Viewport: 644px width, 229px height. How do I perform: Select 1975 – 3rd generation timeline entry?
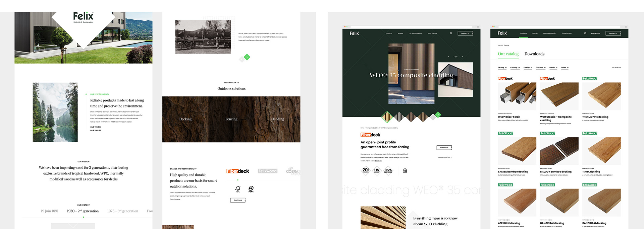pos(123,211)
